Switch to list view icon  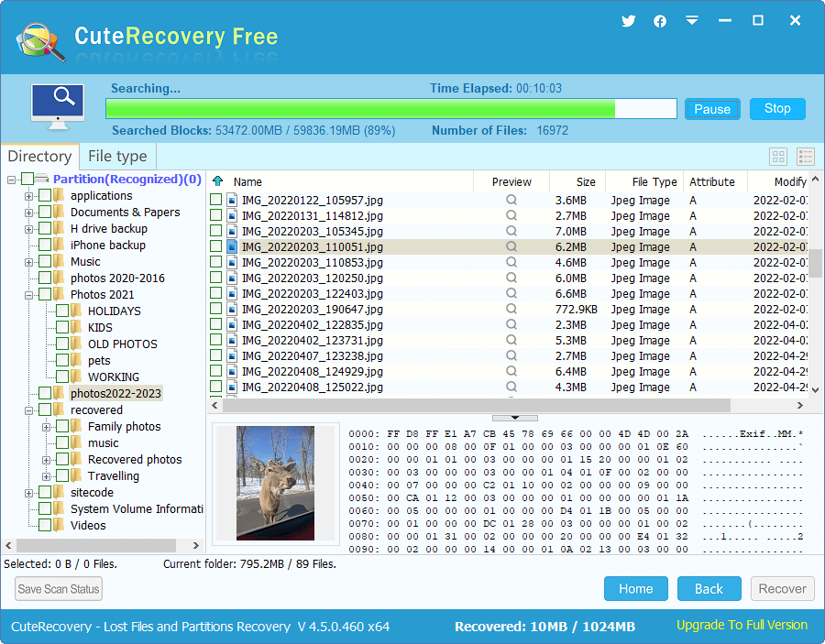806,157
